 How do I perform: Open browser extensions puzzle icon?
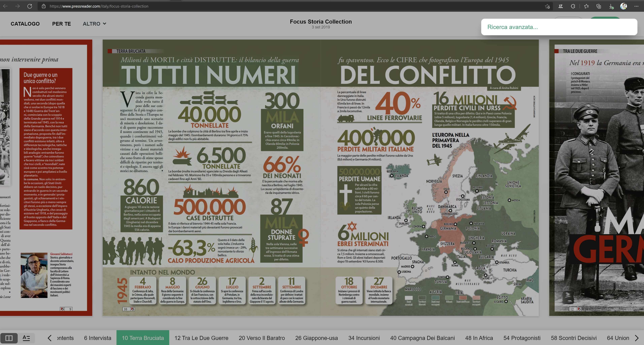click(573, 6)
